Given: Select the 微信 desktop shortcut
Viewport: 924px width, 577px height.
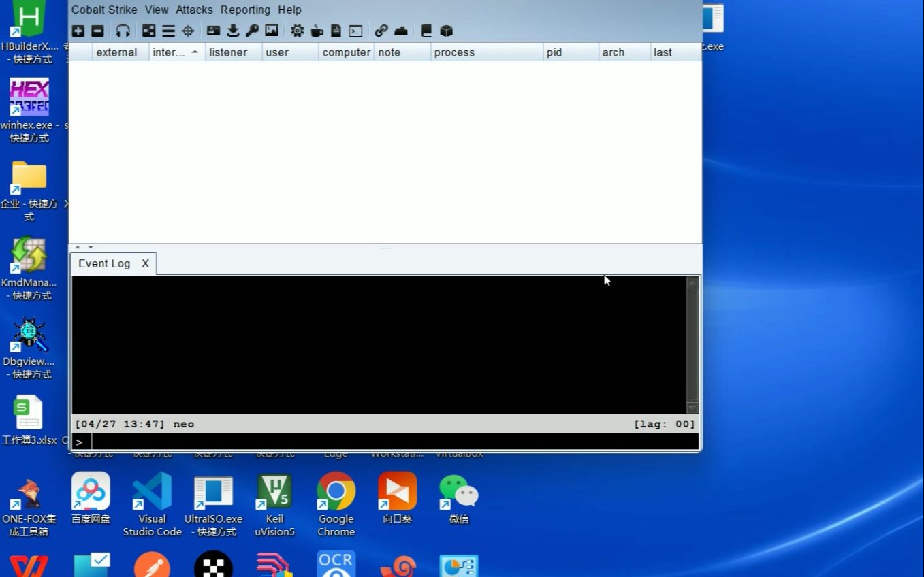Looking at the screenshot, I should click(458, 499).
